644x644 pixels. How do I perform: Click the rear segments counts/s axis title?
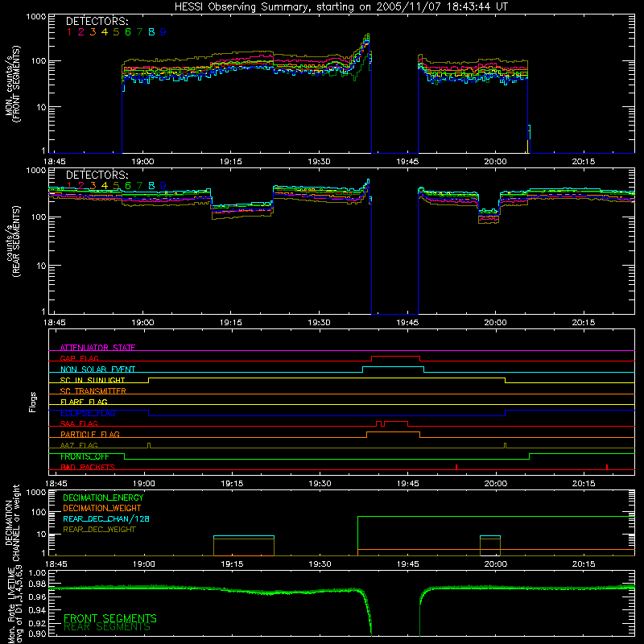pos(12,242)
